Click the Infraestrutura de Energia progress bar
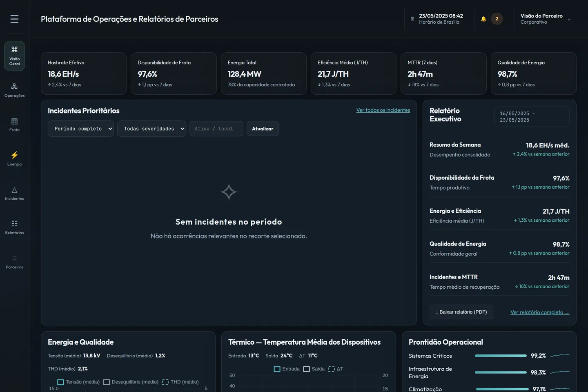The image size is (588, 392). [x=501, y=372]
